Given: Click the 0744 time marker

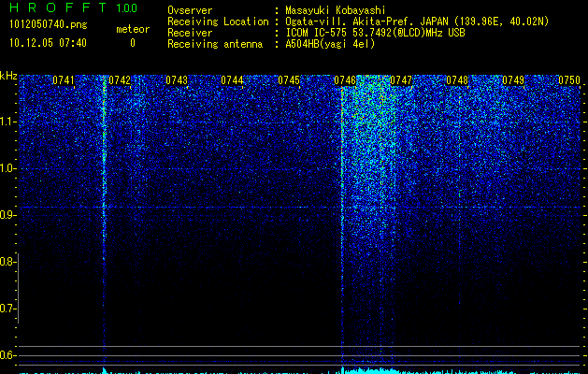Looking at the screenshot, I should point(232,80).
